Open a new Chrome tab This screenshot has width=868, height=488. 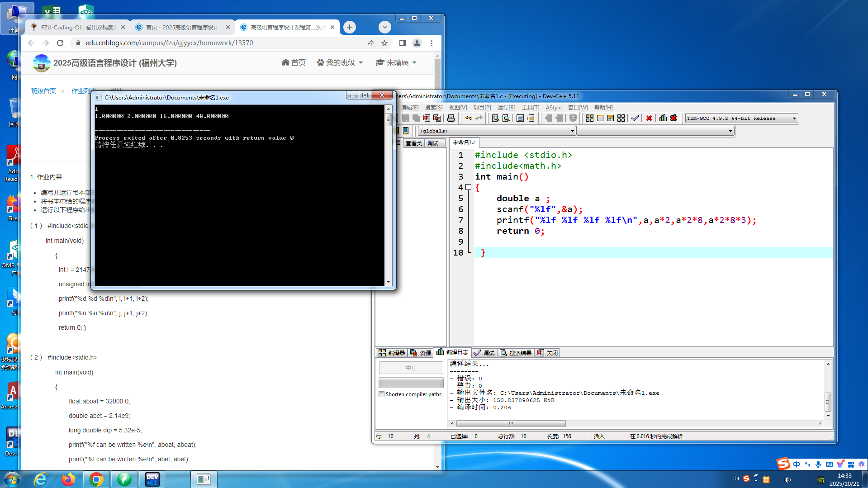click(350, 27)
